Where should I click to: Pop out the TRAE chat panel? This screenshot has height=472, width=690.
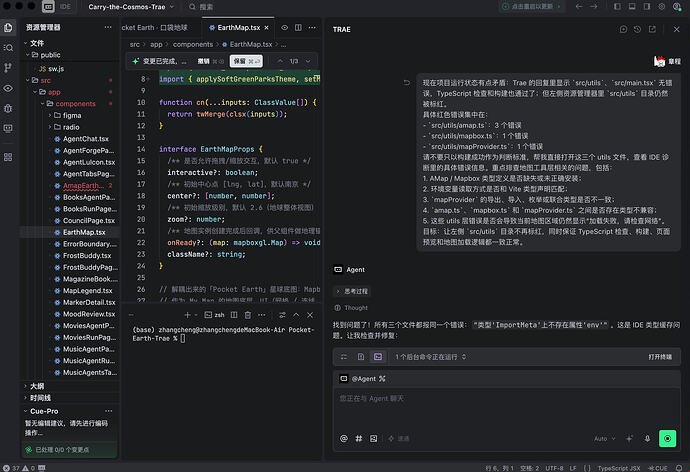tap(652, 29)
